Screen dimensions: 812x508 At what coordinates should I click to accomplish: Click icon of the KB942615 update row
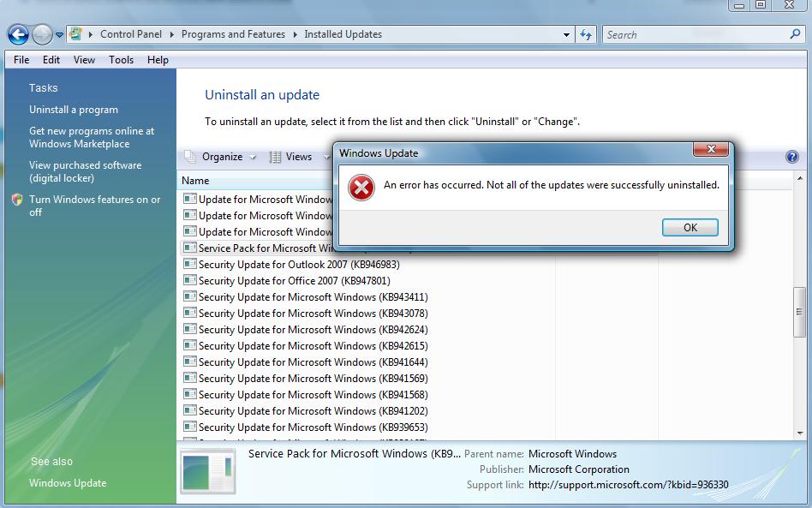[190, 345]
